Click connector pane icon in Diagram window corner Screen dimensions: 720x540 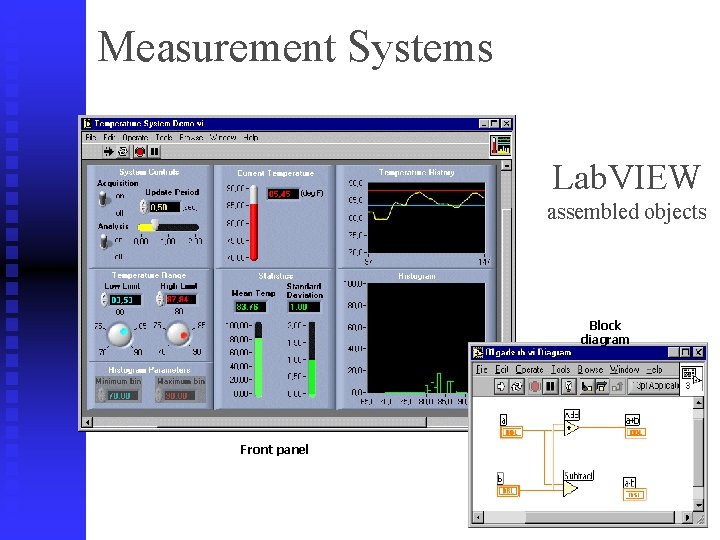pyautogui.click(x=692, y=378)
